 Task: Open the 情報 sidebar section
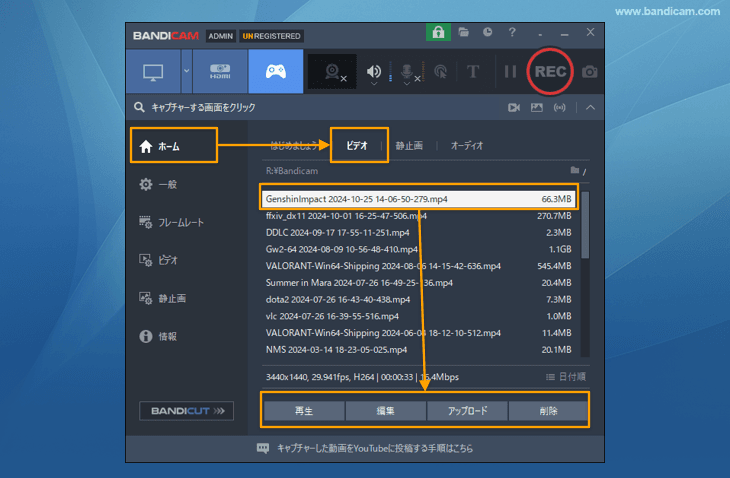pyautogui.click(x=158, y=336)
